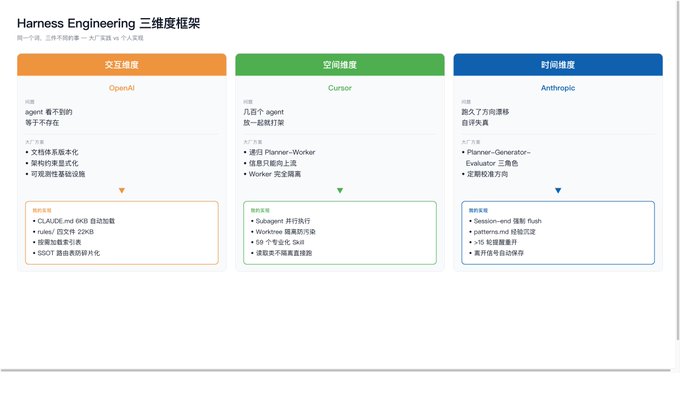Select the orange 交互维度 header

[x=122, y=65]
